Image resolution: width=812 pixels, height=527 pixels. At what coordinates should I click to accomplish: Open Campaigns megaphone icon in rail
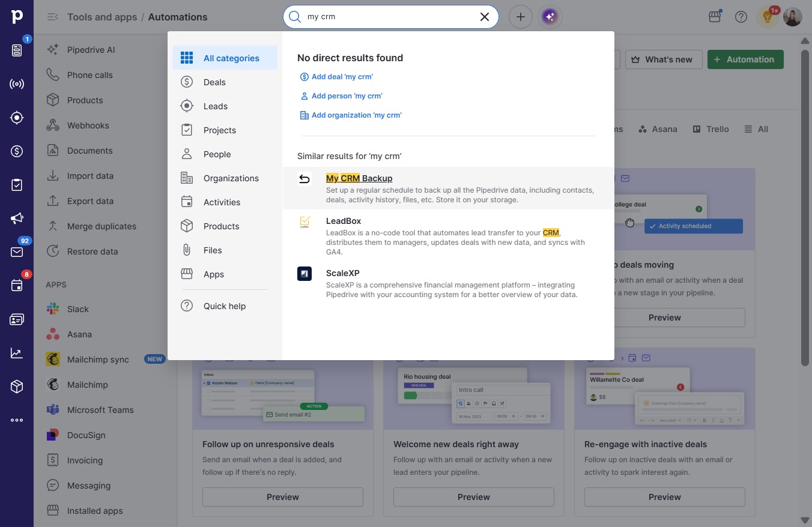coord(17,218)
